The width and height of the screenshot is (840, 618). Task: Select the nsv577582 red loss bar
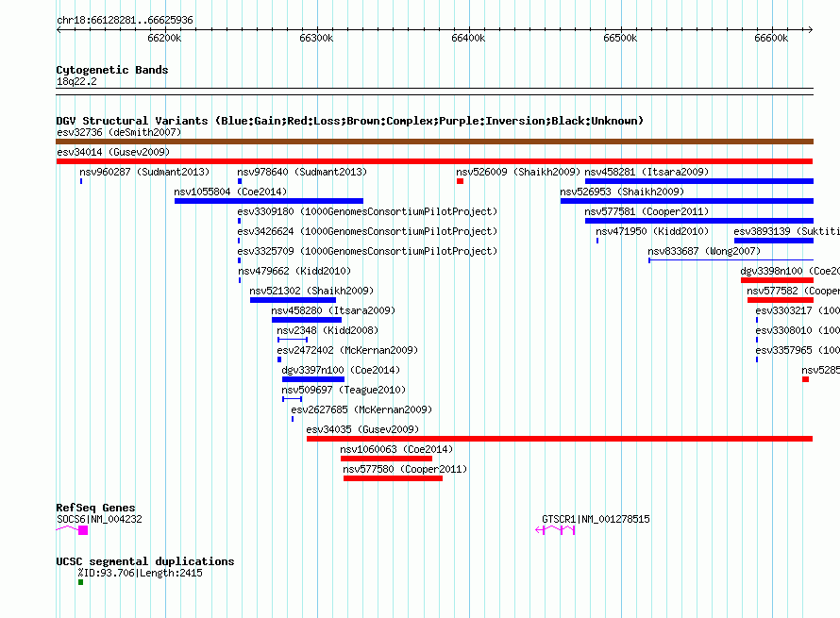click(x=781, y=300)
